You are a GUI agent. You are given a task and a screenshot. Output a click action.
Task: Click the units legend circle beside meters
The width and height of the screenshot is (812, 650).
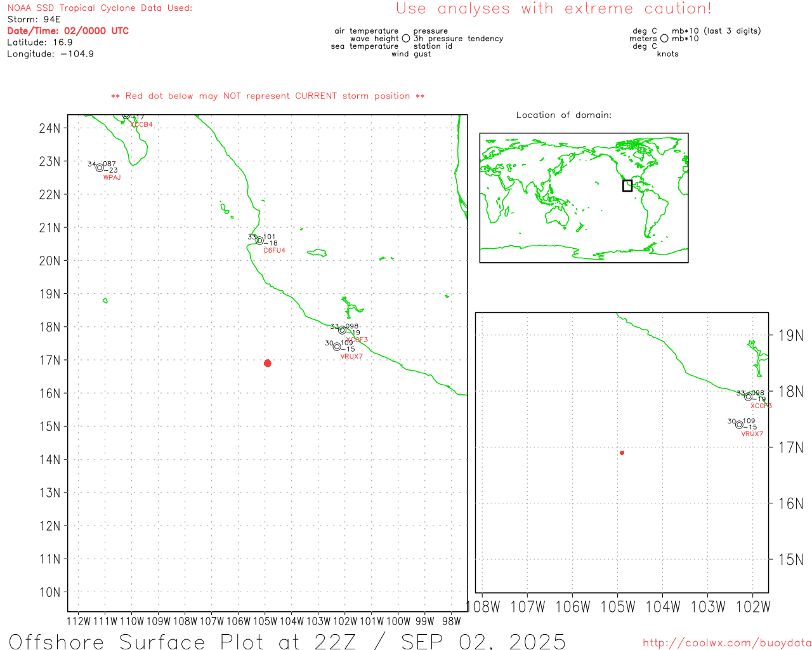tap(664, 39)
